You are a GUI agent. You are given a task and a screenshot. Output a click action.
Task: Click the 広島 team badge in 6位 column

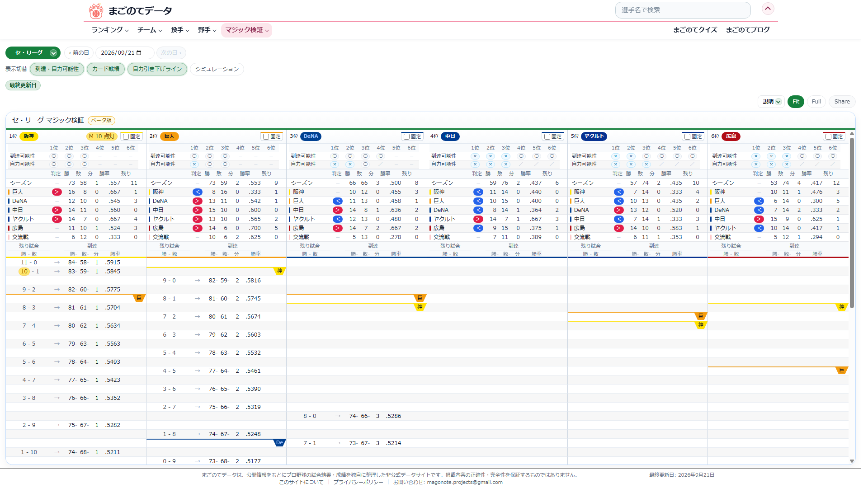(x=731, y=136)
